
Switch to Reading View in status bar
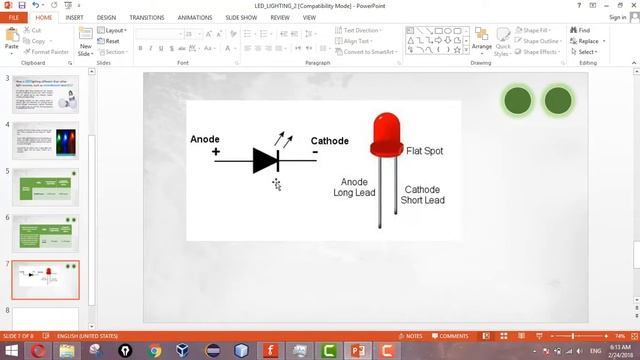point(521,336)
